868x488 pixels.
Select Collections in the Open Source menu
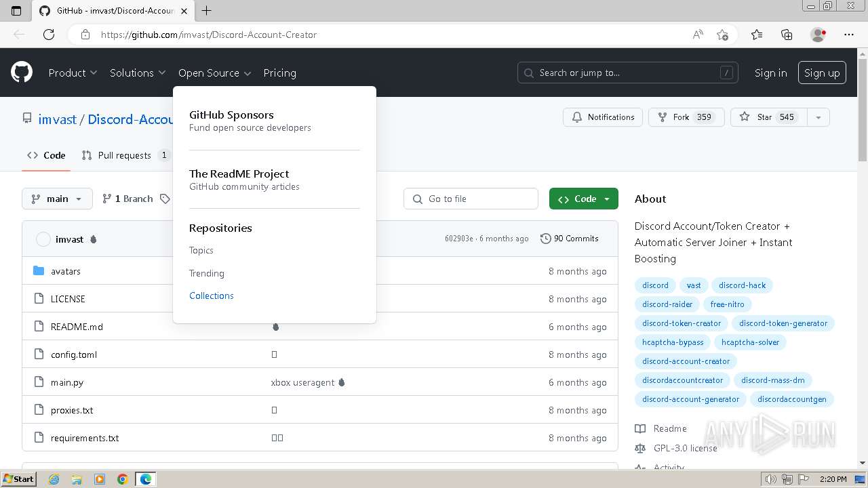(x=212, y=296)
